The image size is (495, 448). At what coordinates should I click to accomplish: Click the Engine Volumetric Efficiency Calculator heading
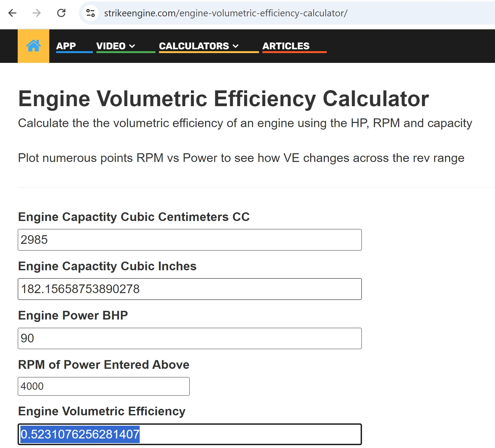tap(224, 99)
